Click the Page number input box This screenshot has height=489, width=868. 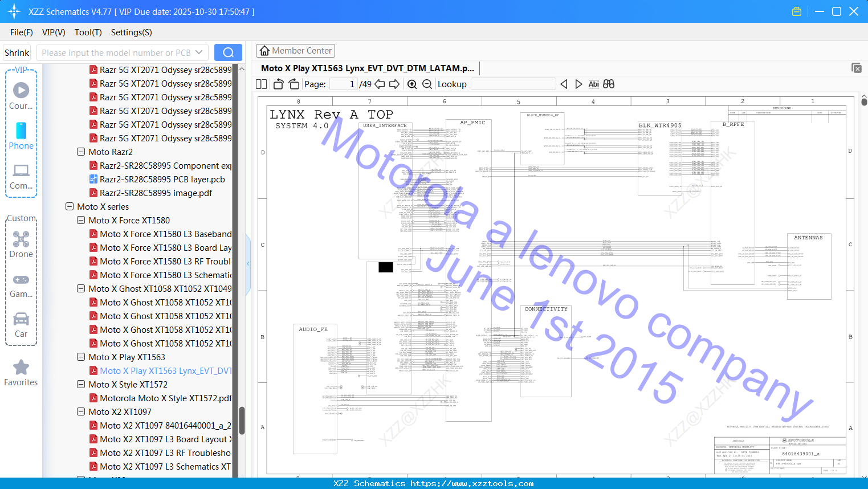[343, 84]
